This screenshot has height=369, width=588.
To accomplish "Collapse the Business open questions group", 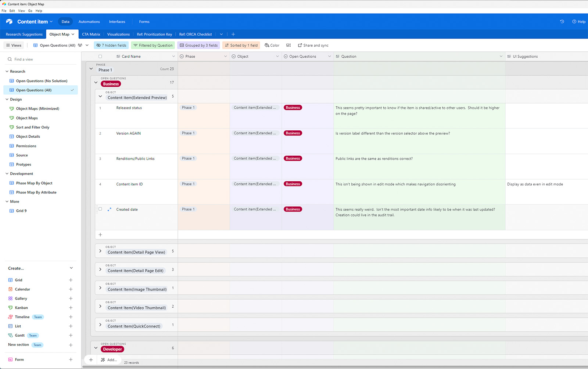I will coord(96,82).
